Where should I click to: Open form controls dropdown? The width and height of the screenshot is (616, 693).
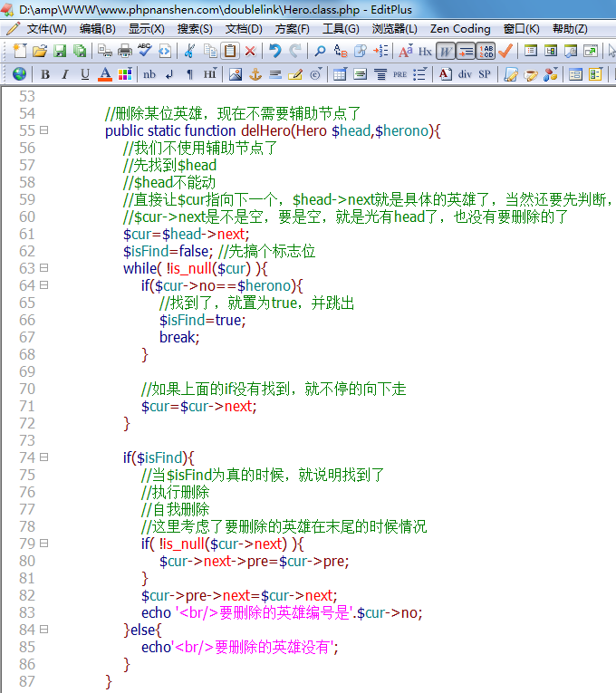click(x=595, y=74)
